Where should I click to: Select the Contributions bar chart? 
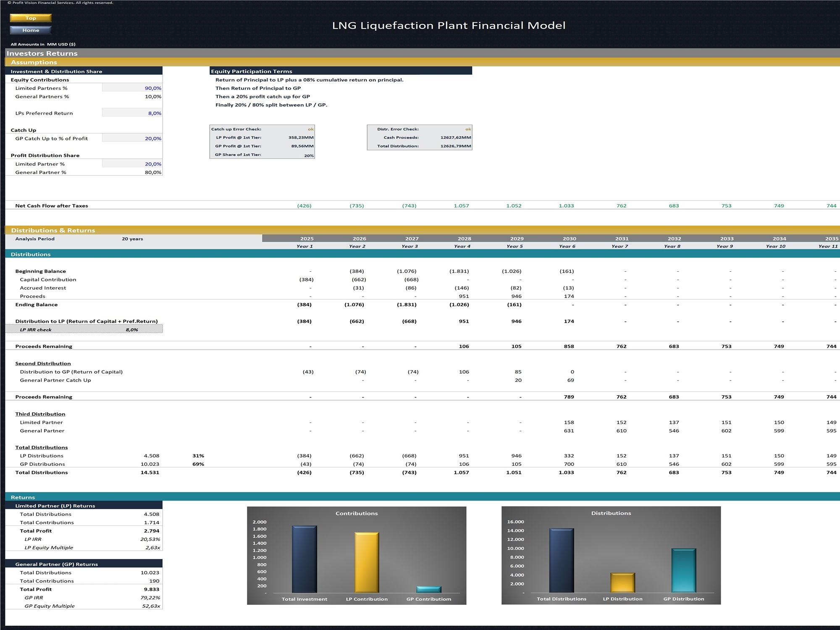click(357, 513)
